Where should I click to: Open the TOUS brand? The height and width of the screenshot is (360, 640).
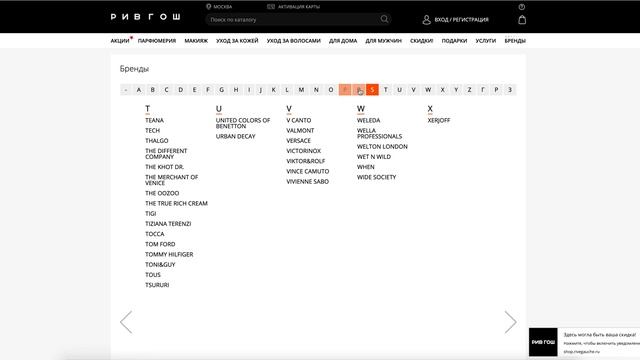[153, 275]
